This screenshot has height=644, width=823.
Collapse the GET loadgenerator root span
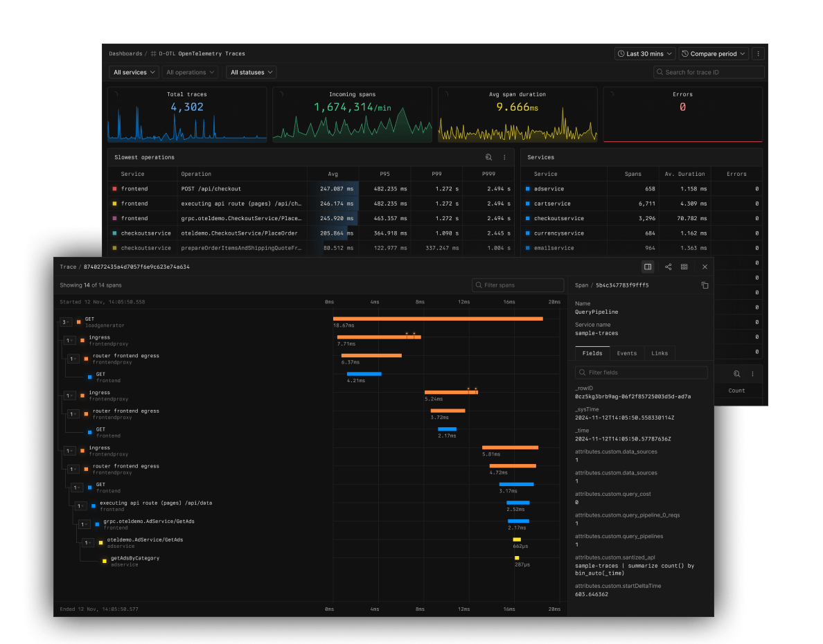66,322
